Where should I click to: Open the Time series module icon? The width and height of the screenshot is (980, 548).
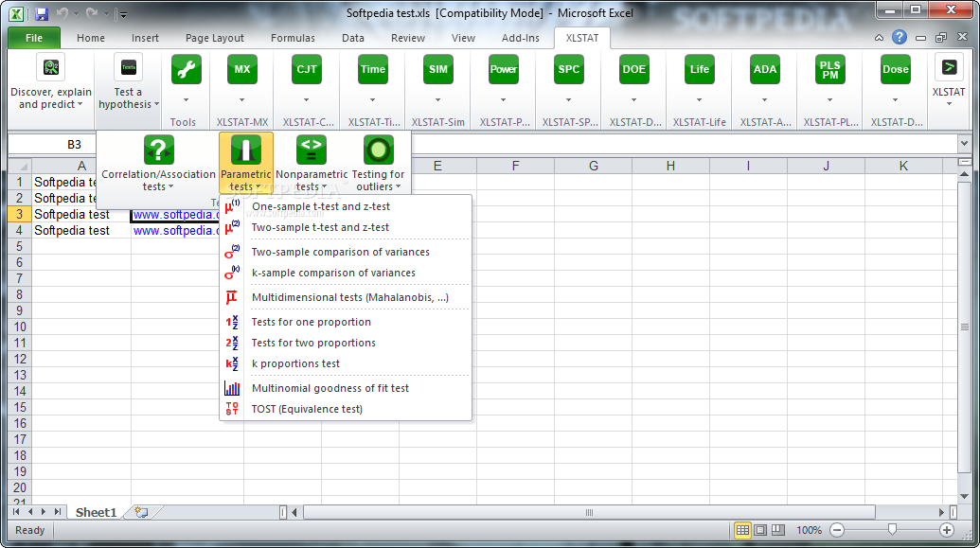pyautogui.click(x=372, y=69)
